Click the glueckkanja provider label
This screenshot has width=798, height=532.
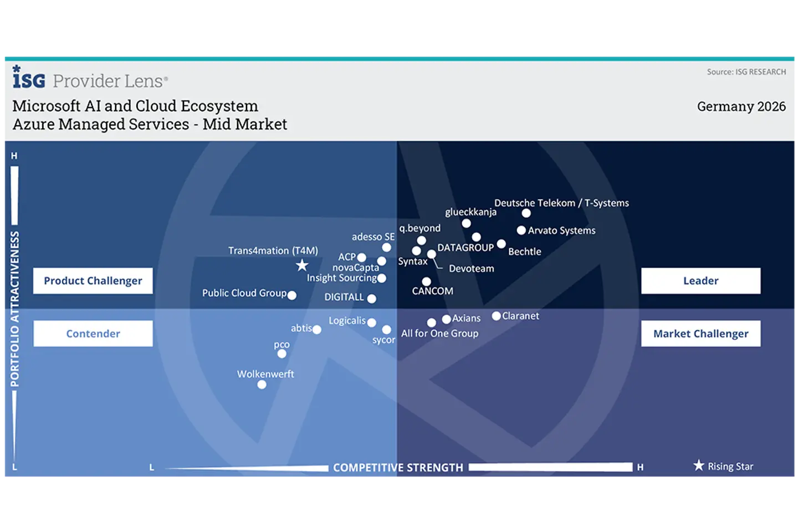click(x=471, y=212)
